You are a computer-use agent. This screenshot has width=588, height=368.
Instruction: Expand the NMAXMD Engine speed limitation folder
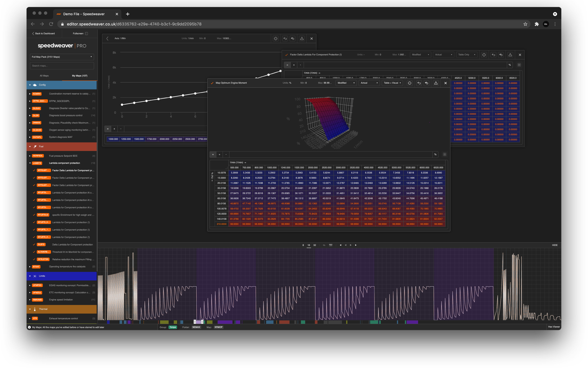coord(30,300)
